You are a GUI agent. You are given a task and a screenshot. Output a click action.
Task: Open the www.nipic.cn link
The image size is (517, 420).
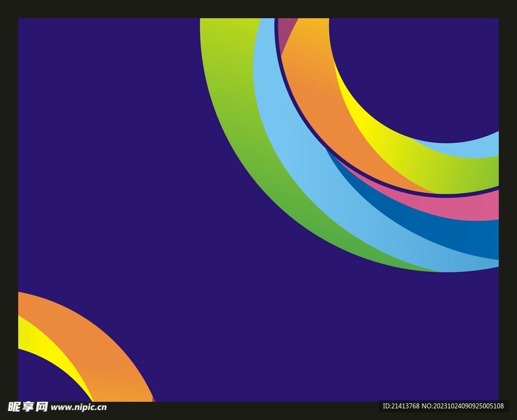(79, 407)
